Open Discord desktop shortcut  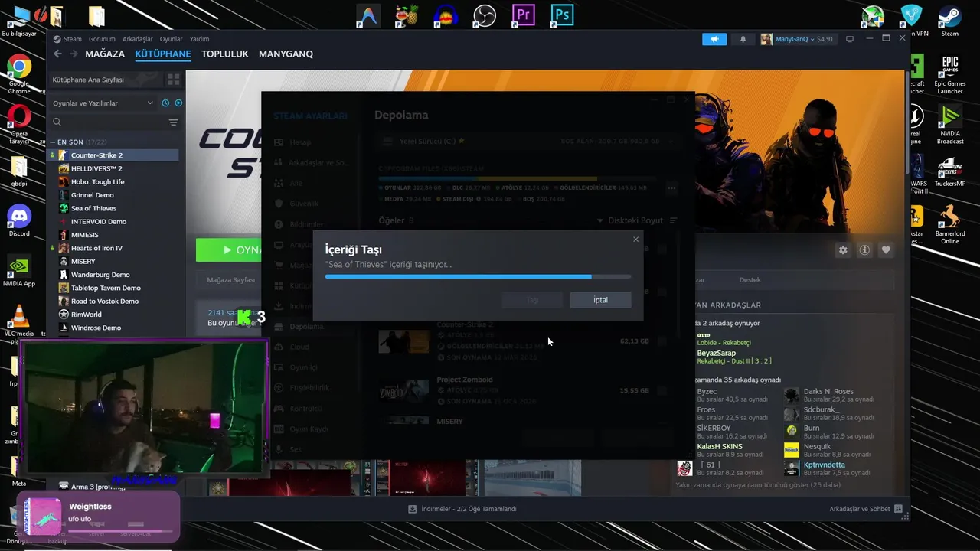tap(19, 220)
